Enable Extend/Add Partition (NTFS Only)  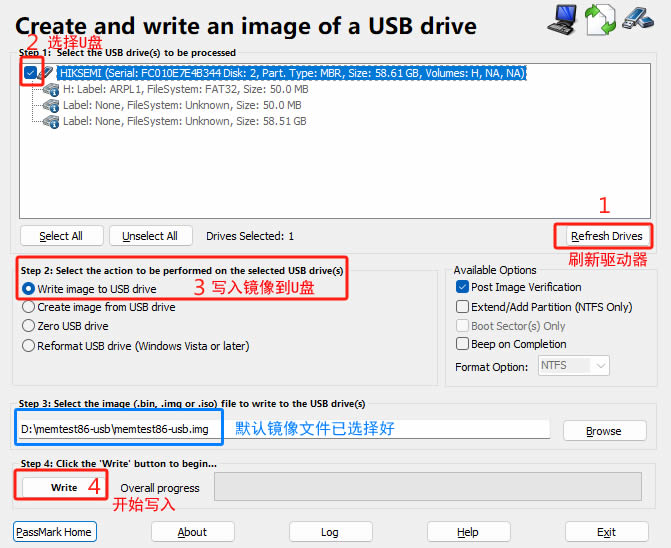(462, 307)
